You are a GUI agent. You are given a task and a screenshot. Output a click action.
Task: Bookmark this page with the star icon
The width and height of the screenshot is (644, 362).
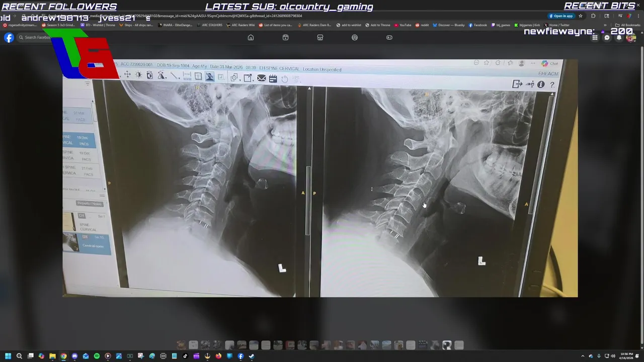pos(581,16)
